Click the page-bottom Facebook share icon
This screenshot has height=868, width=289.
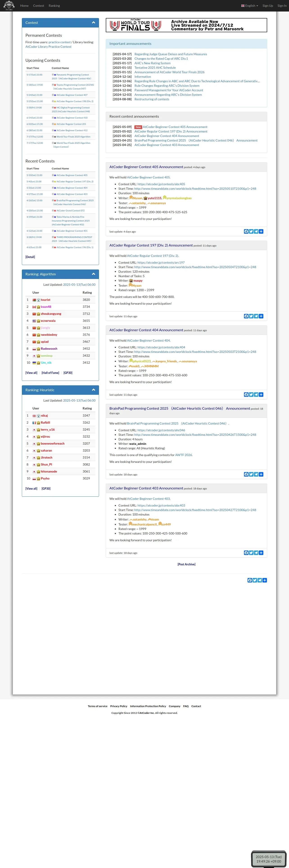click(250, 580)
